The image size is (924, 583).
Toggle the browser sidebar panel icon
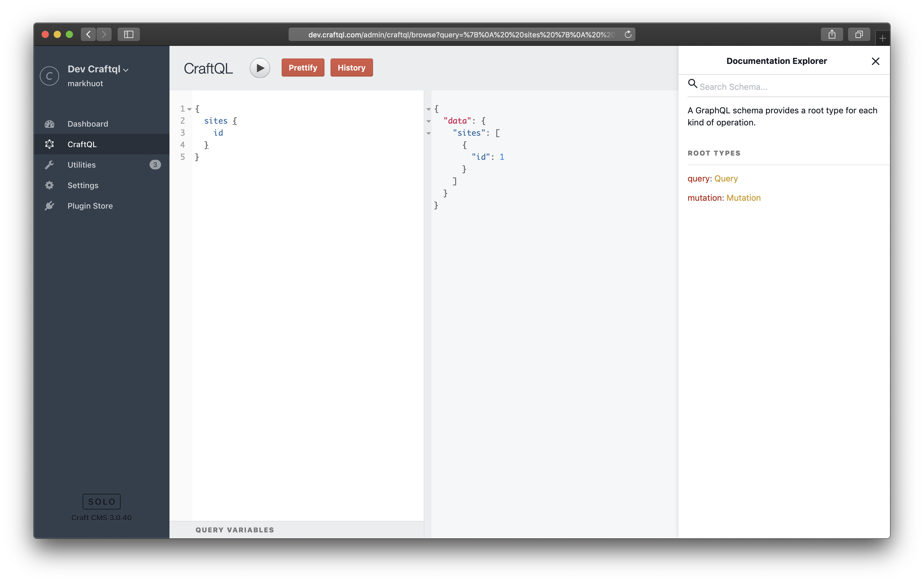(128, 35)
